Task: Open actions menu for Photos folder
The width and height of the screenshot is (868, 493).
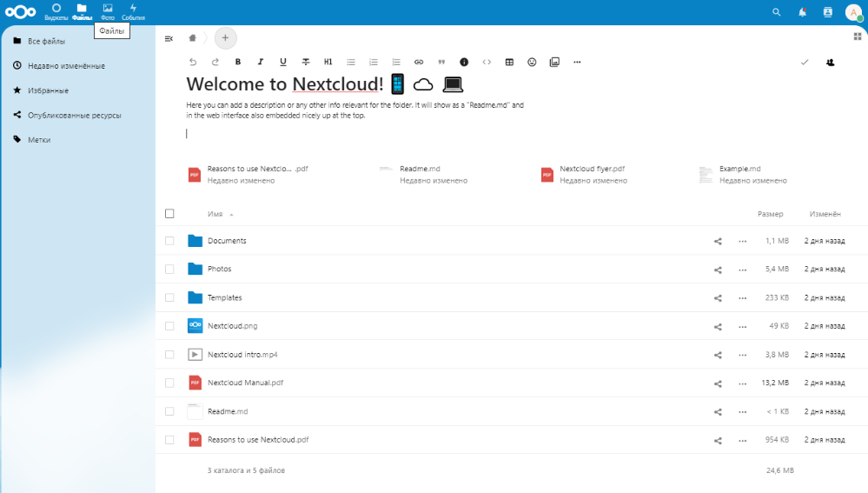Action: (742, 270)
